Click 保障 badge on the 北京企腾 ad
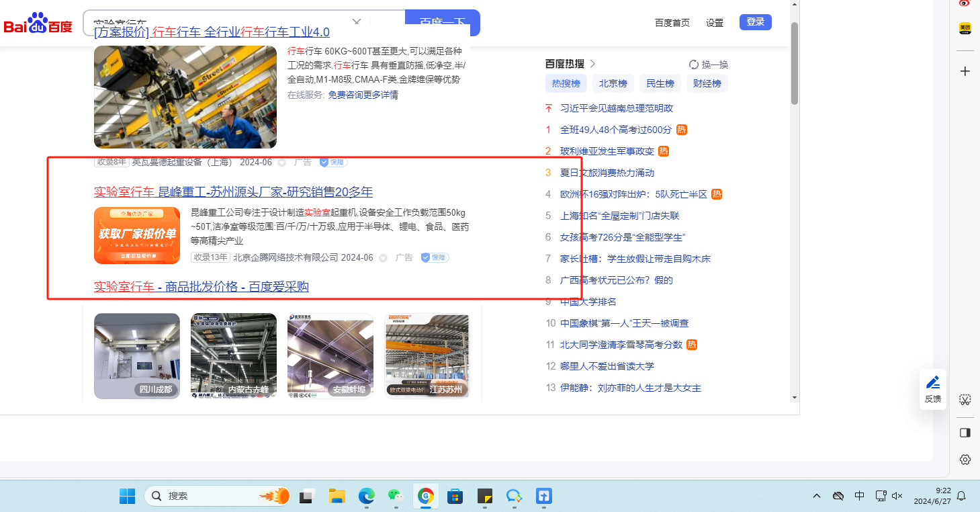The width and height of the screenshot is (980, 512). coord(435,257)
